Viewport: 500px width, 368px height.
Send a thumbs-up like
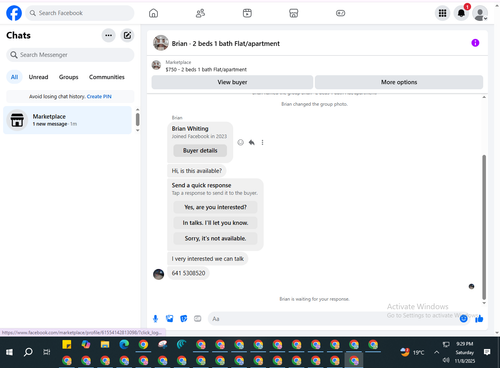tap(479, 319)
